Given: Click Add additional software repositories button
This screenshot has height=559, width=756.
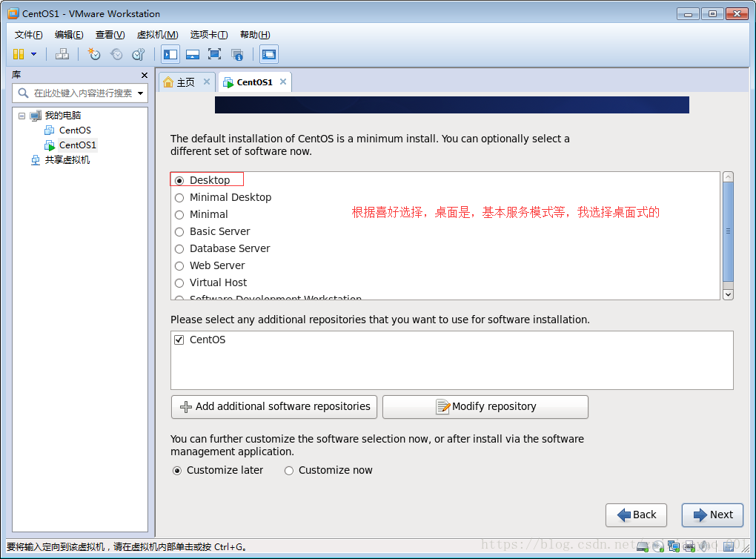Looking at the screenshot, I should 273,406.
